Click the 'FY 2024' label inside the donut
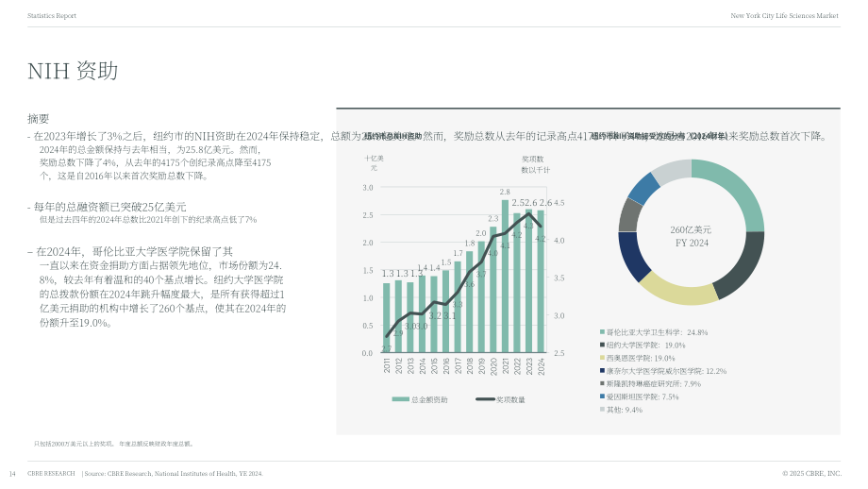This screenshot has height=489, width=868. [x=692, y=244]
